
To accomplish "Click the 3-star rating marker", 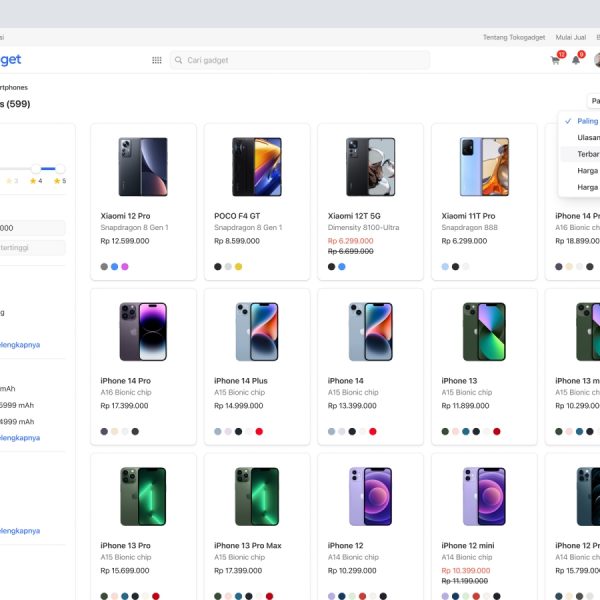I will click(x=12, y=181).
